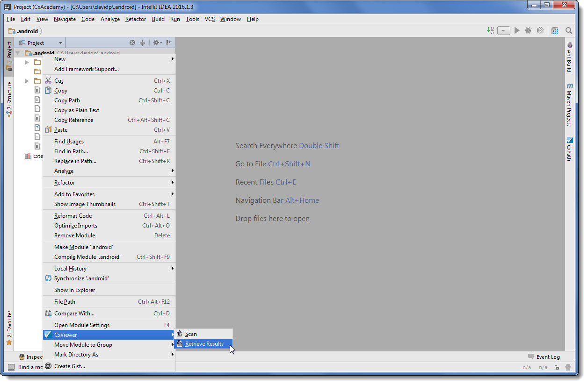
Task: Open the New submenu
Action: pos(109,59)
